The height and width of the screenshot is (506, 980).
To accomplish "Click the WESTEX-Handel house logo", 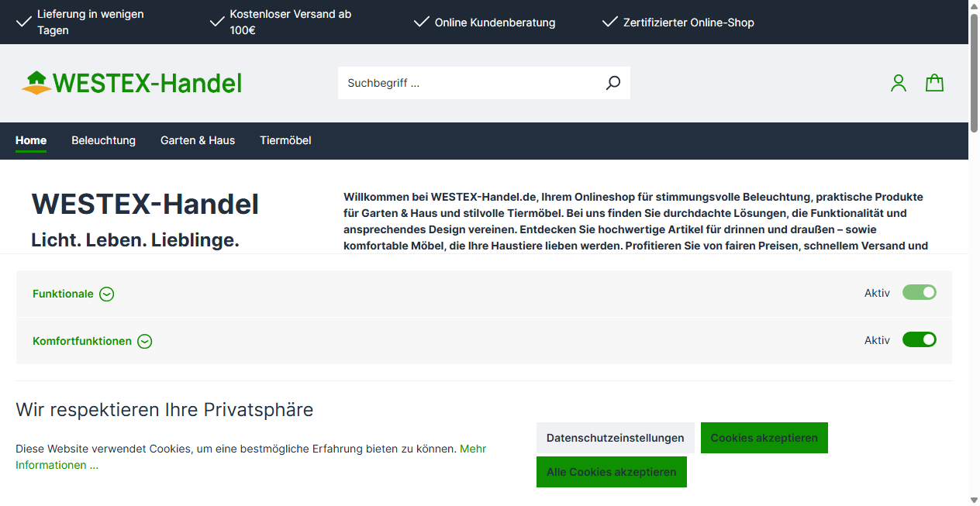I will [34, 81].
